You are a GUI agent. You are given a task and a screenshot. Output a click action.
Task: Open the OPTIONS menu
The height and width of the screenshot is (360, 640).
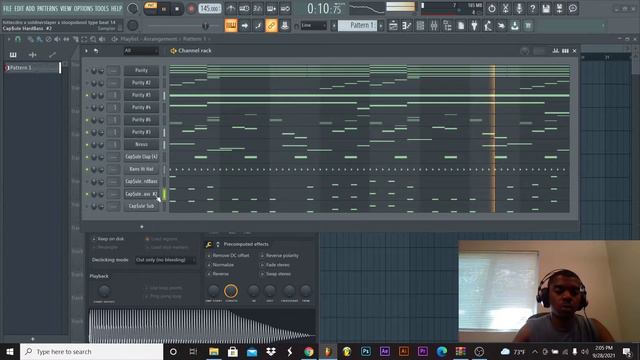point(83,8)
